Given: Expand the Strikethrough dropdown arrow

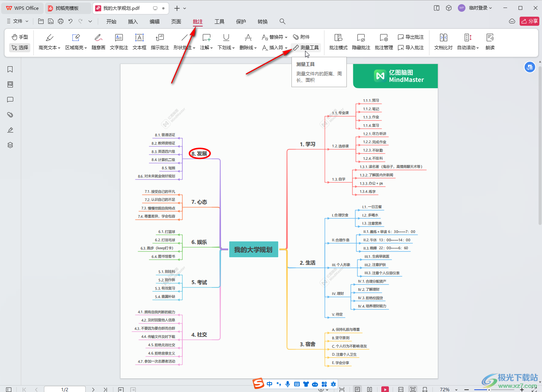Looking at the screenshot, I should (255, 48).
